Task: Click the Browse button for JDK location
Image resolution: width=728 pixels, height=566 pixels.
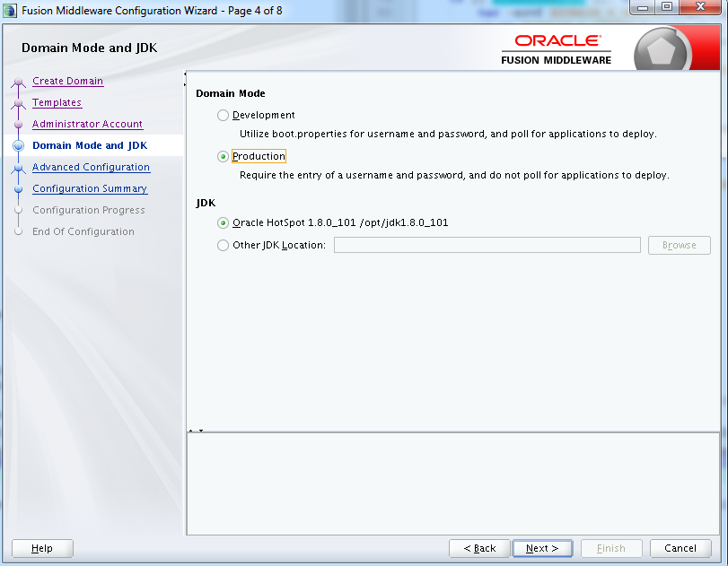Action: [x=679, y=245]
